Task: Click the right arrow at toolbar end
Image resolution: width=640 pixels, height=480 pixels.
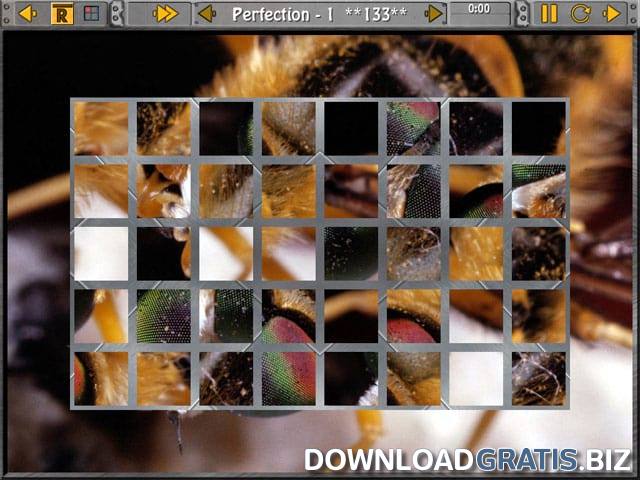Action: coord(612,14)
